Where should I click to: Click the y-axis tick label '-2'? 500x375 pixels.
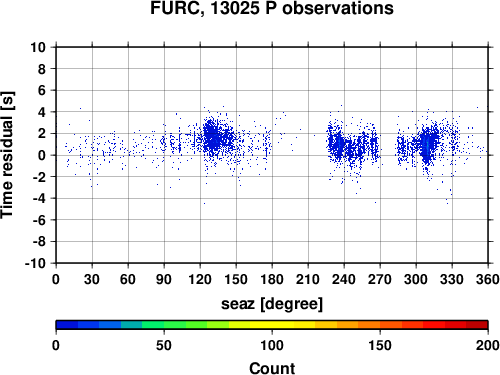(39, 177)
